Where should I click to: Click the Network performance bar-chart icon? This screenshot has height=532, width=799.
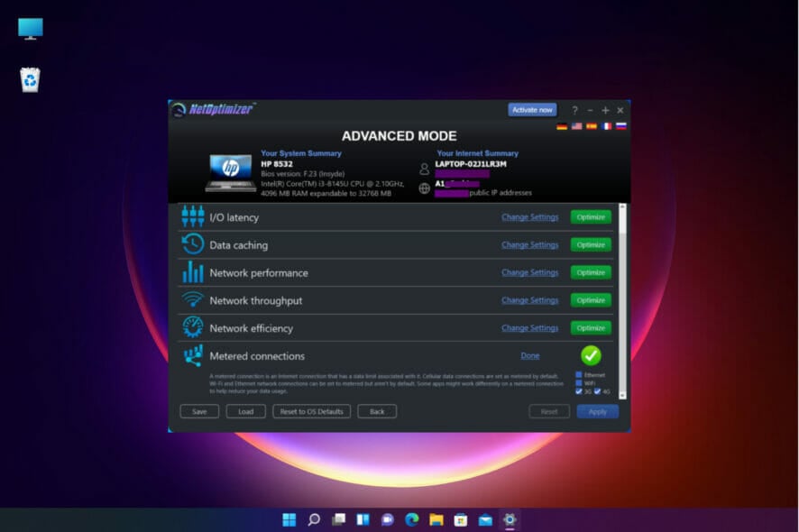click(x=193, y=272)
